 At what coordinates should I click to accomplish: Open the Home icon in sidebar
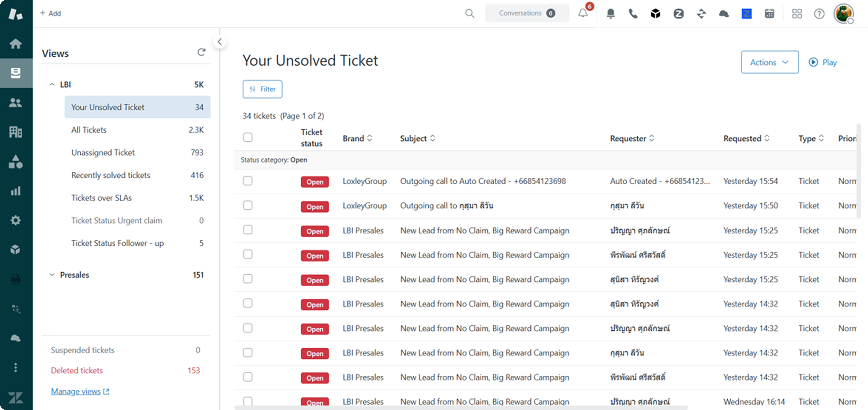click(x=16, y=44)
